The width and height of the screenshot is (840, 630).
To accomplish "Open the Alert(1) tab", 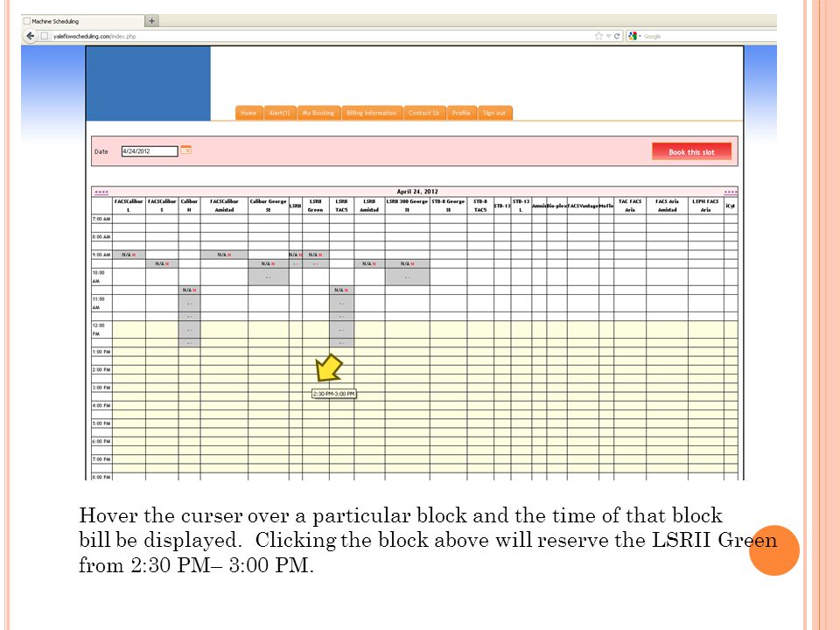I will [279, 113].
